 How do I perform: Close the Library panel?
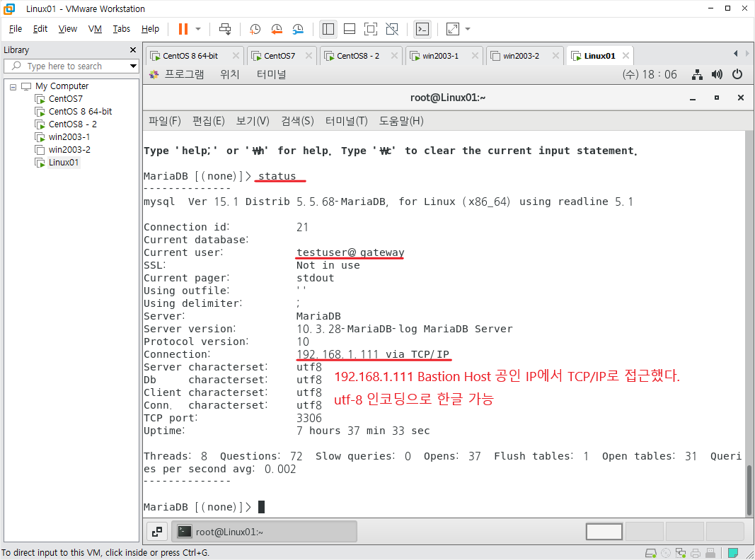pos(133,50)
